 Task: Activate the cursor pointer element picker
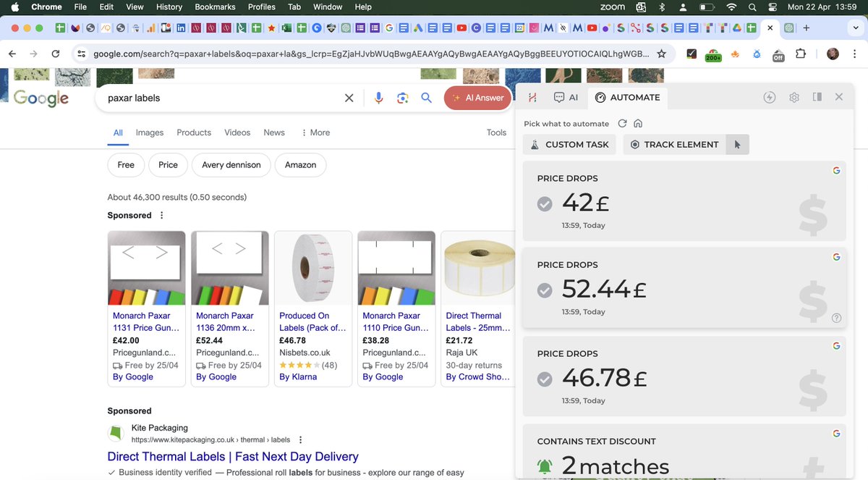[x=738, y=144]
